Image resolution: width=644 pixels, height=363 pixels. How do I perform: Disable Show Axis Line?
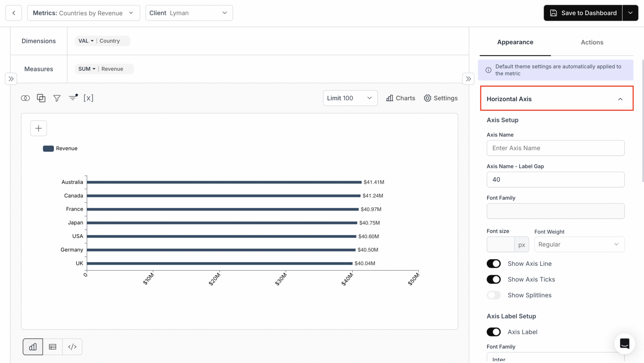tap(493, 263)
